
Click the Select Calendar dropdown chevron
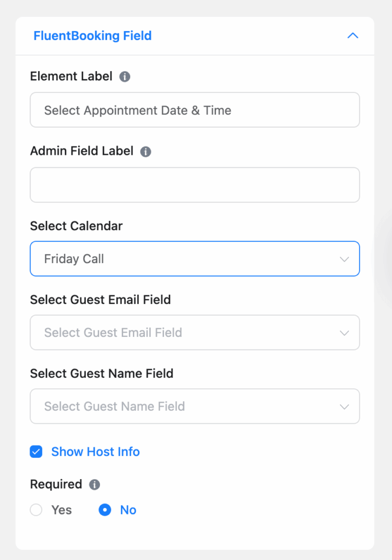click(x=344, y=259)
